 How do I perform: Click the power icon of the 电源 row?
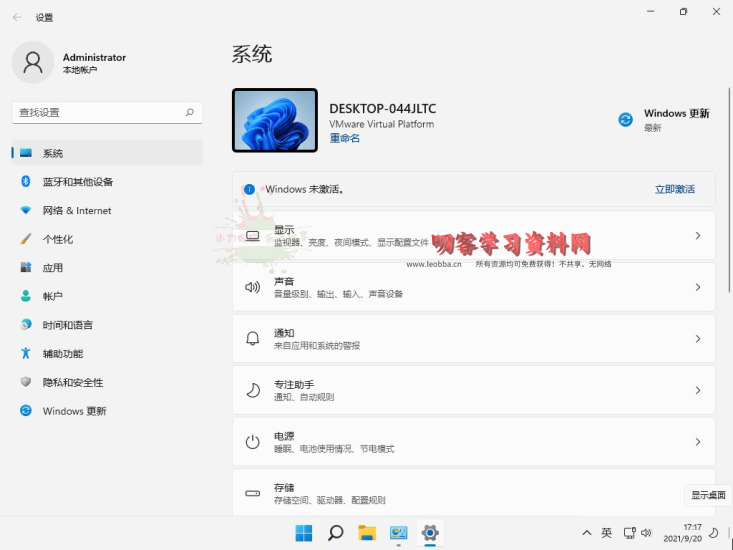(252, 442)
